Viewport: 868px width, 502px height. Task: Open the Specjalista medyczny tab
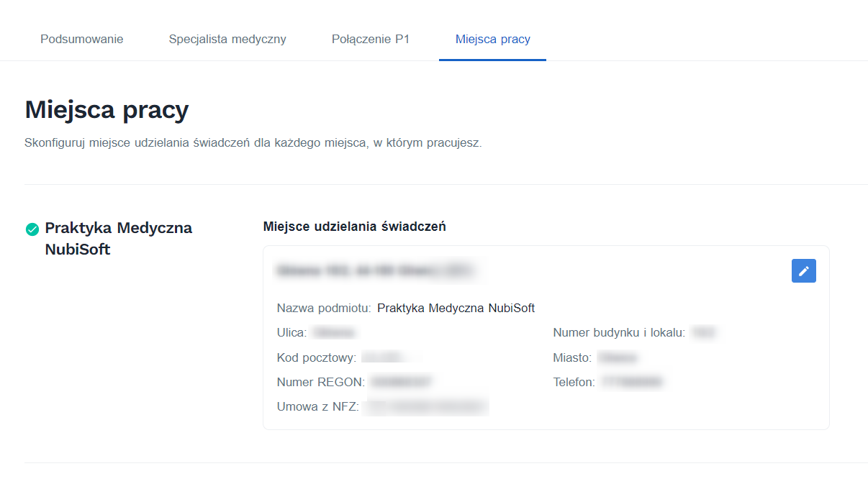click(x=227, y=39)
